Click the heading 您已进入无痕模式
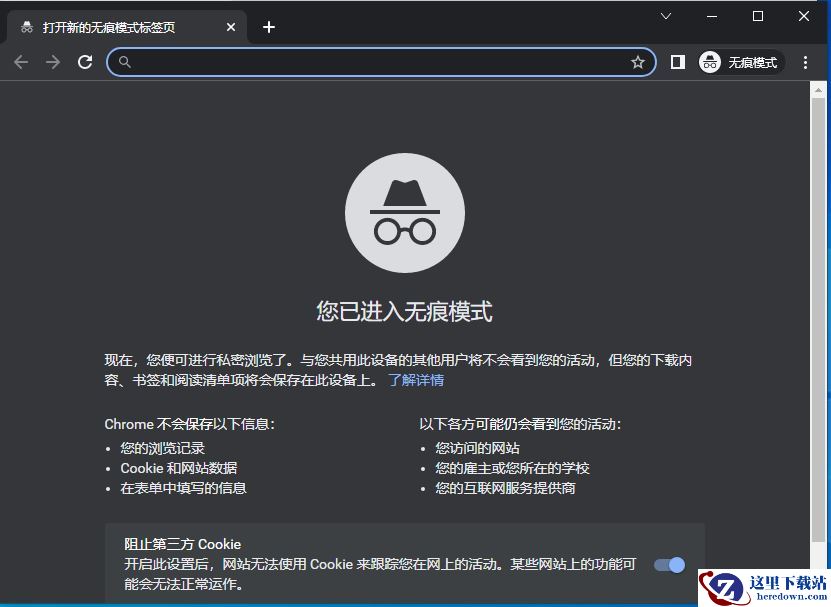The width and height of the screenshot is (831, 607). (x=404, y=311)
